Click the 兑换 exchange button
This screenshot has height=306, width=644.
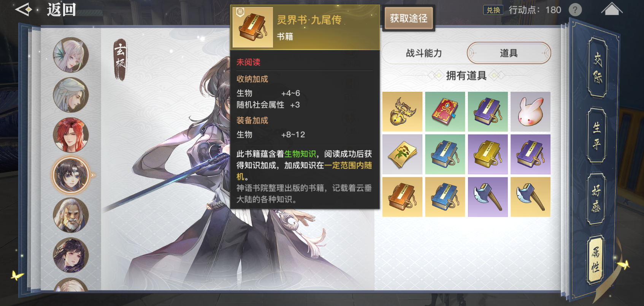coord(493,10)
